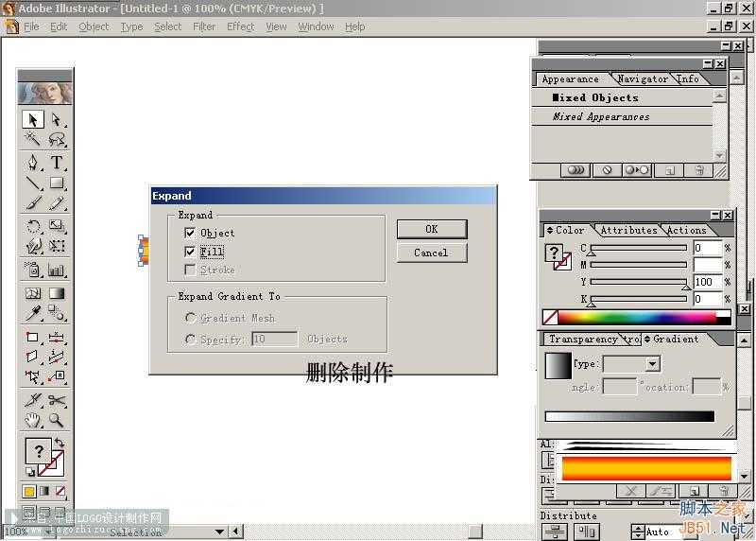Choose the Free Transform tool
The width and height of the screenshot is (756, 541).
point(57,245)
